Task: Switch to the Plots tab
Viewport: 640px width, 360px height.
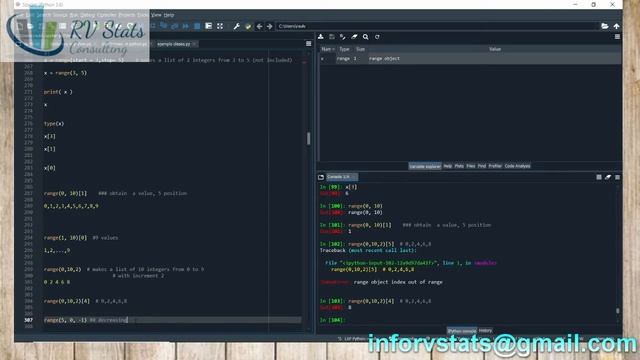Action: pos(459,166)
